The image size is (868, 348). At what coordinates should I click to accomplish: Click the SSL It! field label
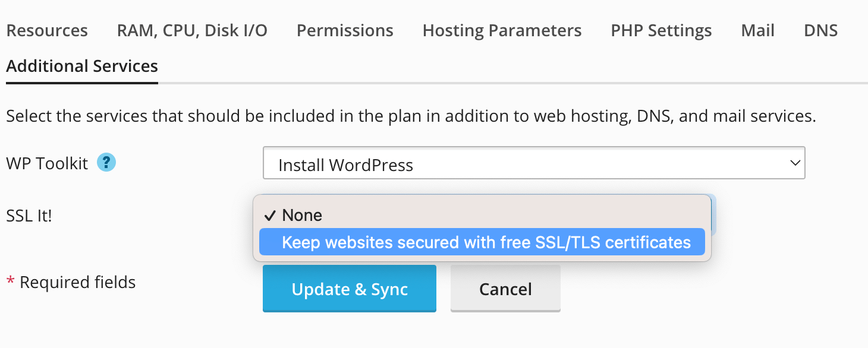29,216
